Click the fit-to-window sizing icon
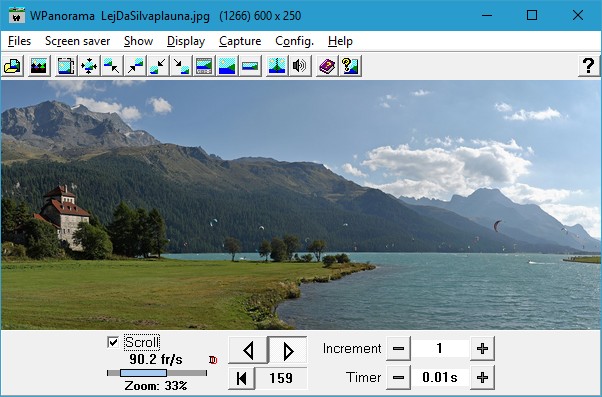This screenshot has width=602, height=397. point(66,66)
